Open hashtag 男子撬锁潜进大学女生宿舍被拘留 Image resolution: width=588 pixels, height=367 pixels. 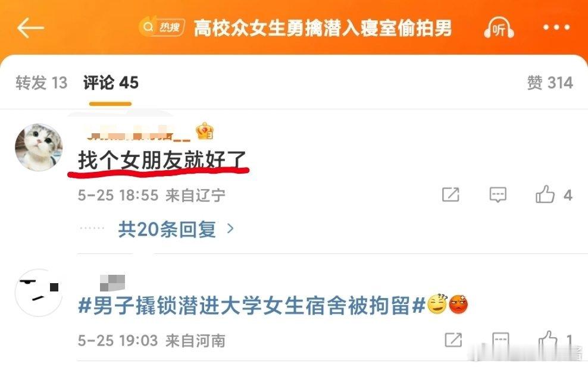tap(251, 305)
